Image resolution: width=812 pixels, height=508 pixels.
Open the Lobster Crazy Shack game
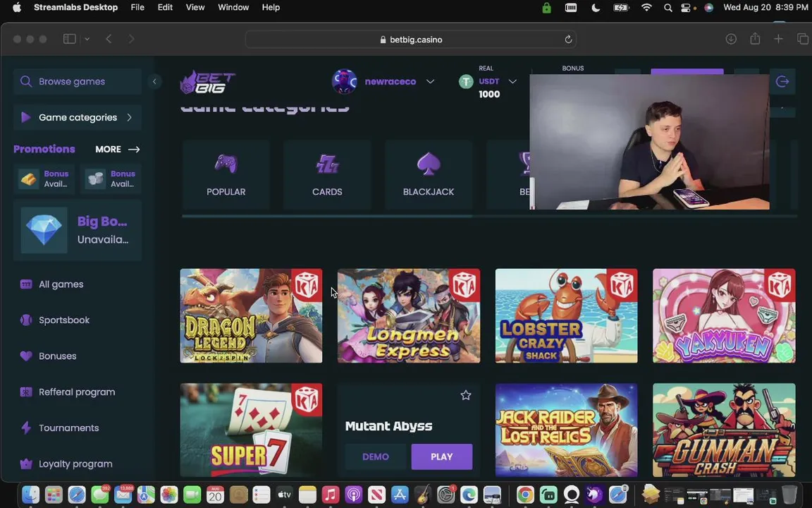(x=567, y=315)
